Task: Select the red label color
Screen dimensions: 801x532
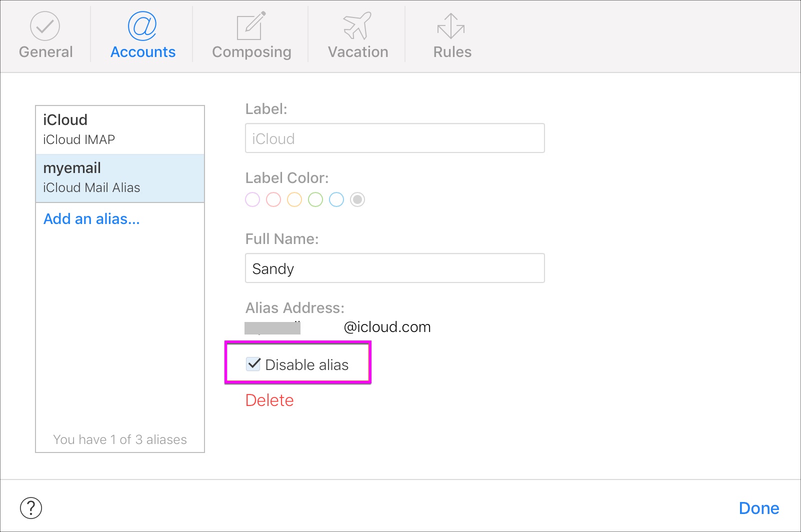Action: pyautogui.click(x=273, y=199)
